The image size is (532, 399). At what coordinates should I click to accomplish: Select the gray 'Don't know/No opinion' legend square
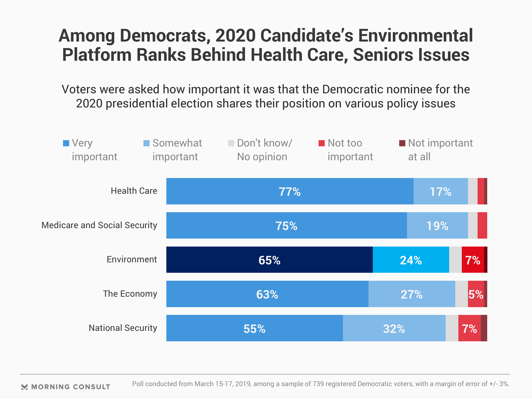[231, 143]
